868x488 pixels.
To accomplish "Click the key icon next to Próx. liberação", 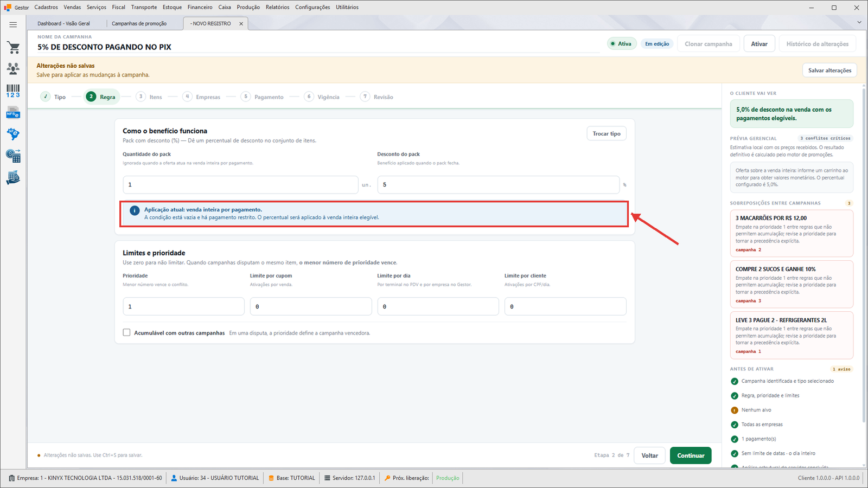I will tap(387, 478).
